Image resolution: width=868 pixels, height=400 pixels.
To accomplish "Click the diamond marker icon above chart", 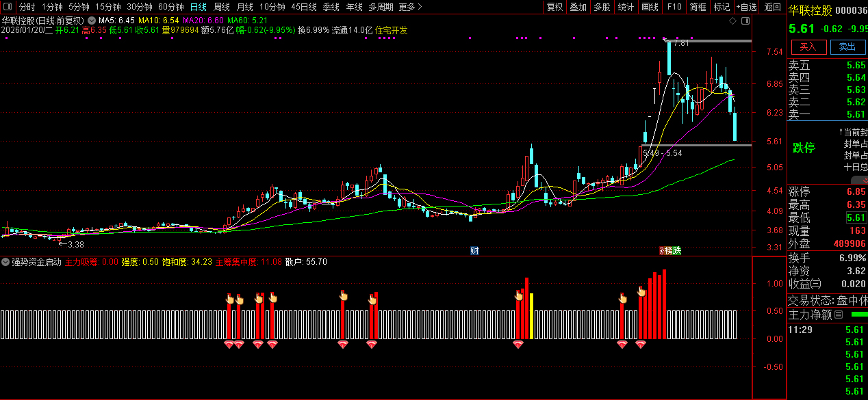I will pyautogui.click(x=733, y=21).
